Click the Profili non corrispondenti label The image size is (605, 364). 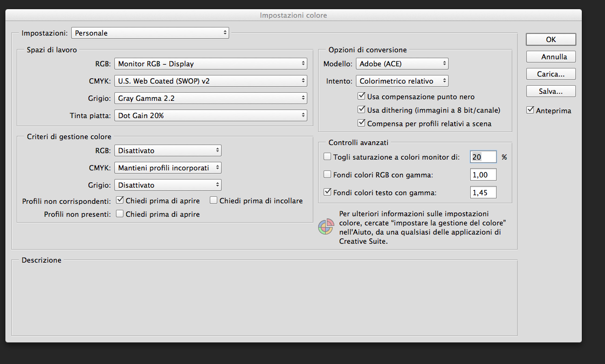pos(66,201)
